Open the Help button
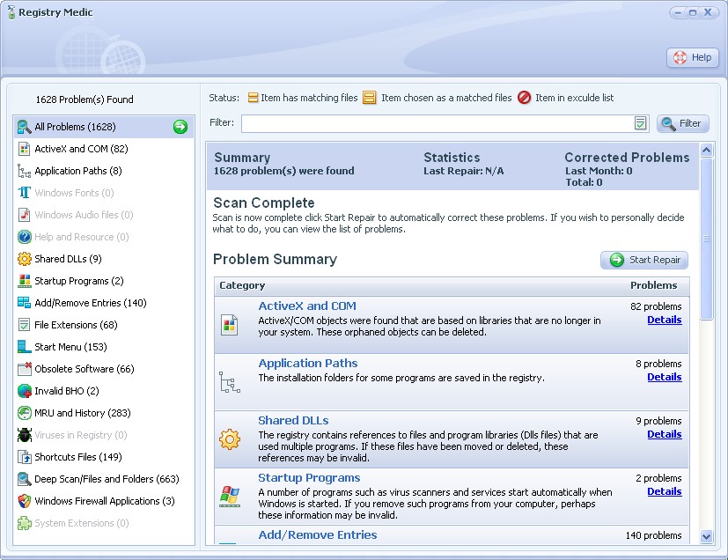728x560 pixels. pos(693,57)
